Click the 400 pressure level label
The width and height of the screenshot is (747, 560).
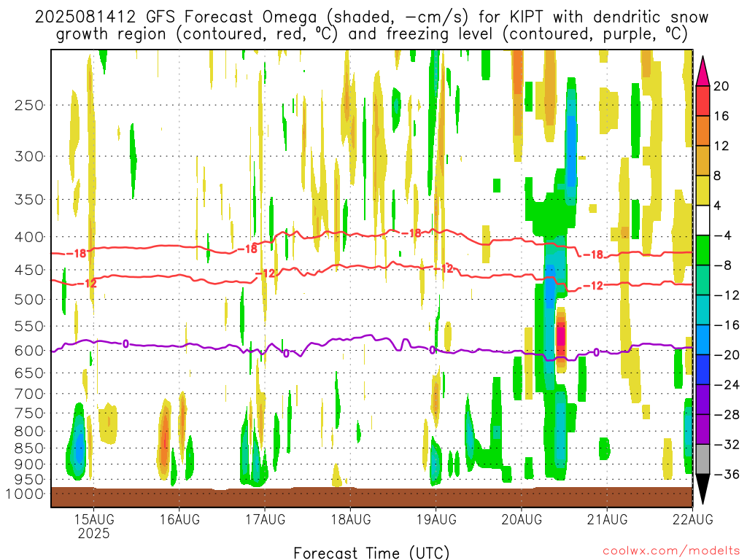(29, 237)
